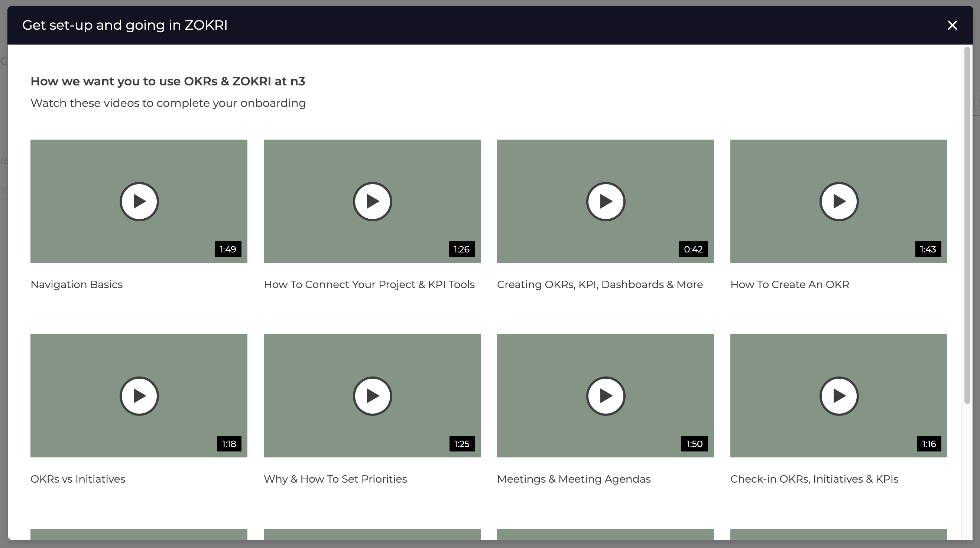The image size is (980, 548).
Task: Click Meetings & Meeting Agendas title
Action: [x=574, y=479]
